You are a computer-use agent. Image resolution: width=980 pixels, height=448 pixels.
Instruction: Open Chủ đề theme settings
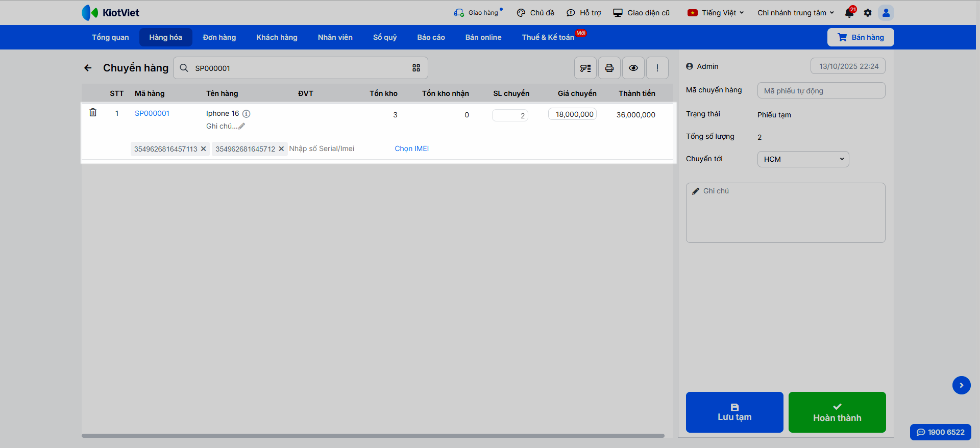click(x=535, y=13)
